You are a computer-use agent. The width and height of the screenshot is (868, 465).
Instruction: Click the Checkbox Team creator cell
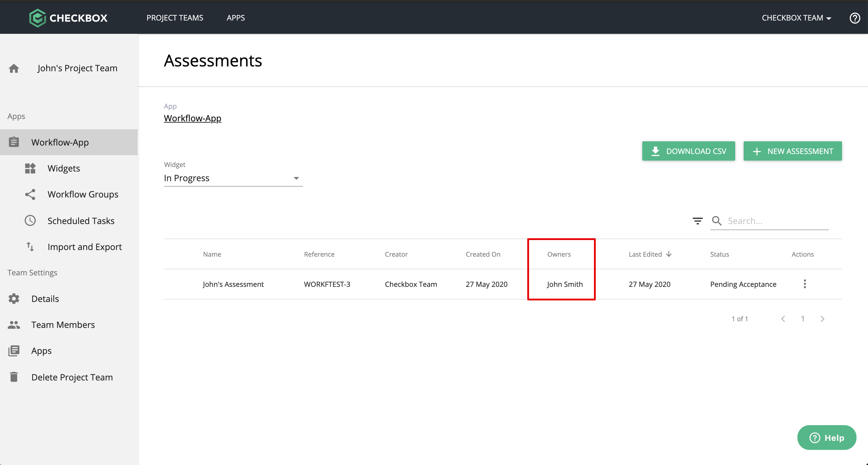[x=411, y=284]
